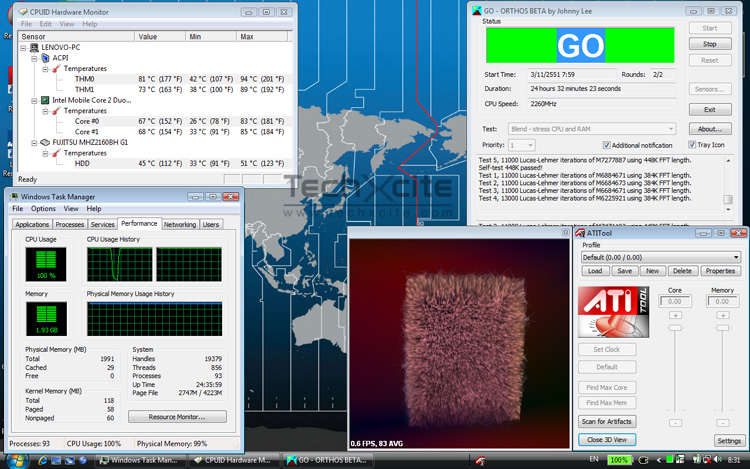Toggle Additional notification checkbox in ORTHOS
Screen dimensions: 750x469
(x=607, y=145)
